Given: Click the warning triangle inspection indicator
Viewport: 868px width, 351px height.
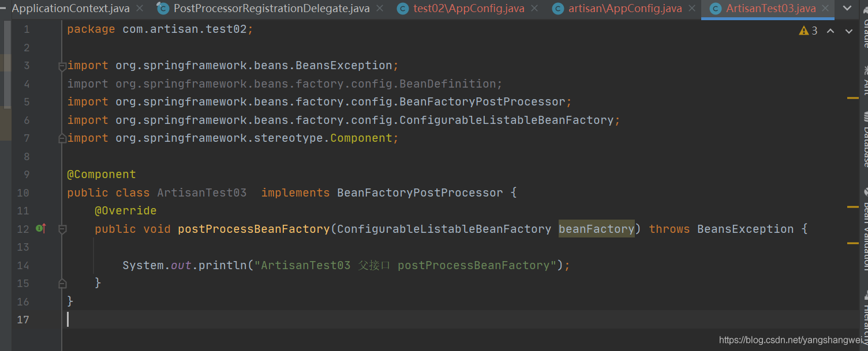Looking at the screenshot, I should point(803,31).
